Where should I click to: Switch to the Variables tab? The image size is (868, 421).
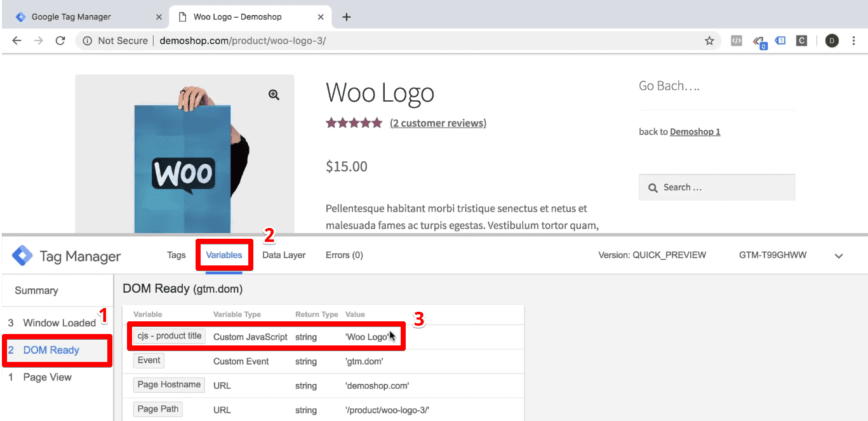coord(224,255)
